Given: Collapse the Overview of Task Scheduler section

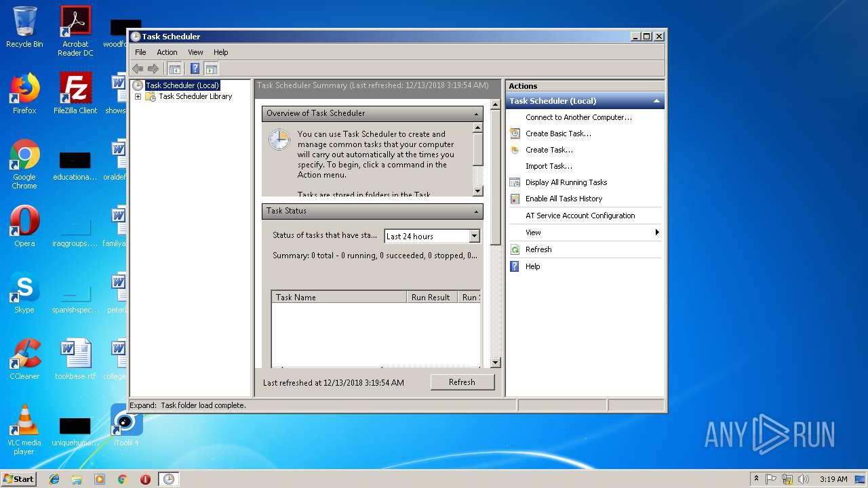Looking at the screenshot, I should coord(477,114).
